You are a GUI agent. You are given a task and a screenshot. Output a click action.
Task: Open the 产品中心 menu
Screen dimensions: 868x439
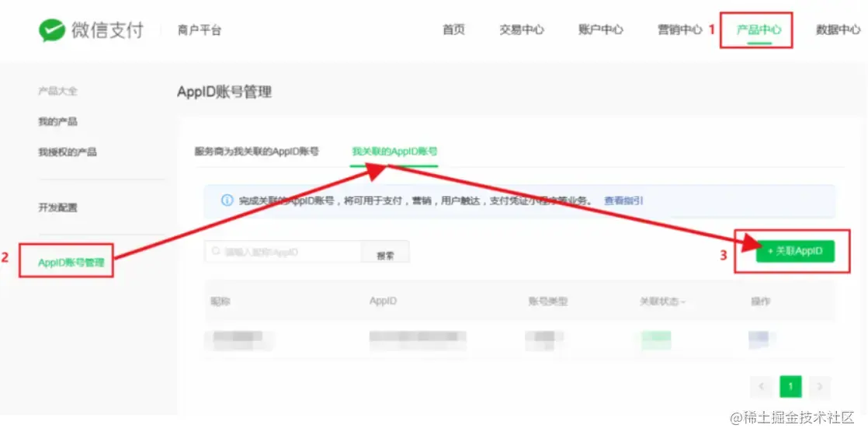point(759,30)
